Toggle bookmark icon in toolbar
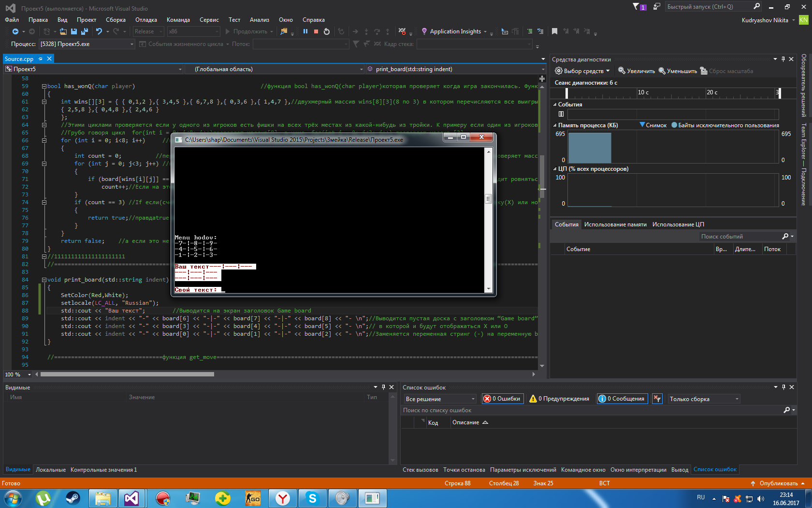Screen dimensions: 812x508 [554, 31]
